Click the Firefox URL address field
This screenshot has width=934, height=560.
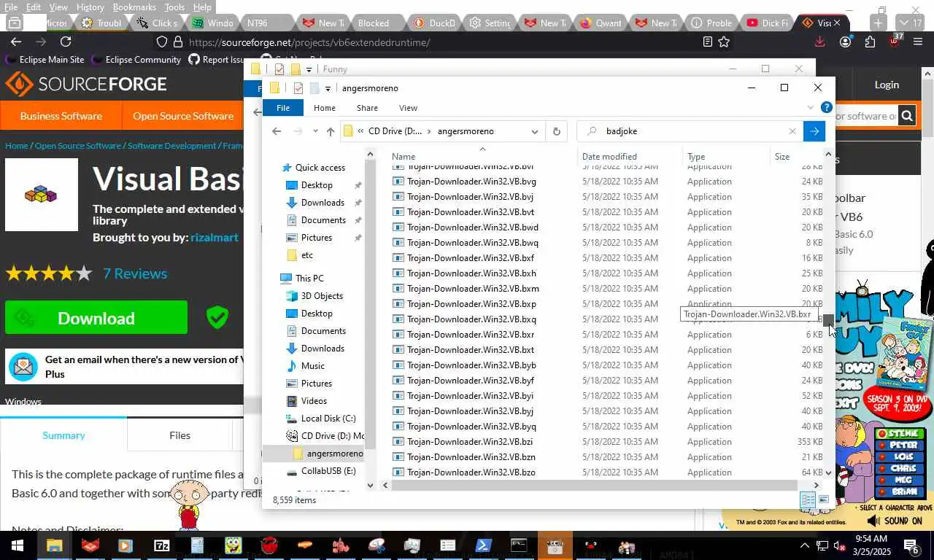tap(438, 42)
